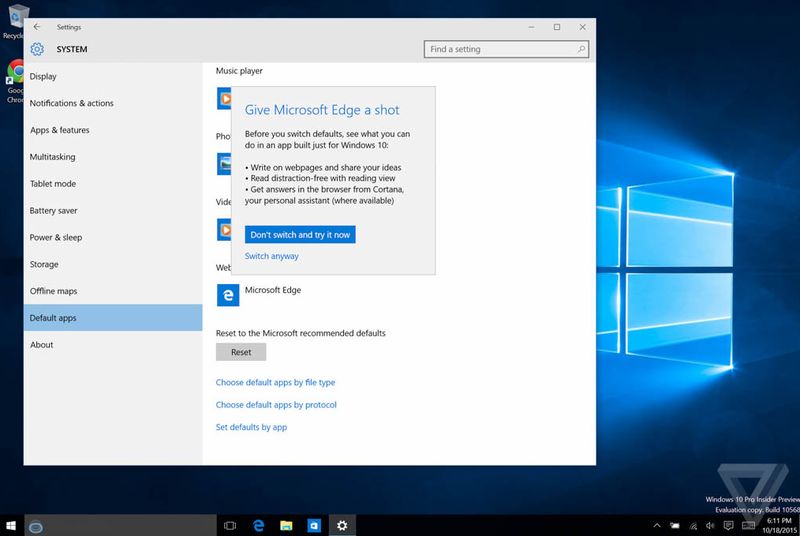Open Task View on the taskbar

(x=229, y=525)
